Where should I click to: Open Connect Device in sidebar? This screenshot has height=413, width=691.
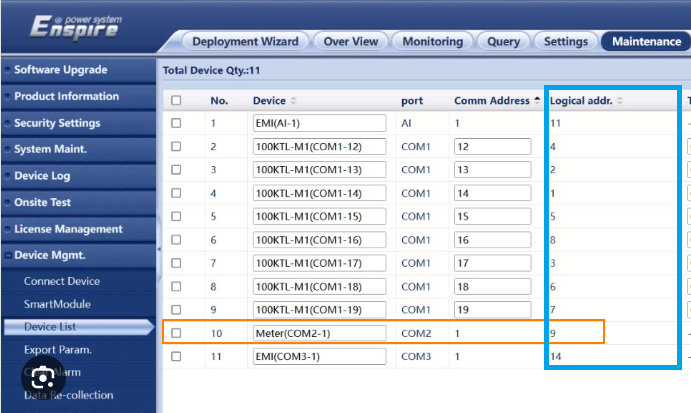pos(62,281)
